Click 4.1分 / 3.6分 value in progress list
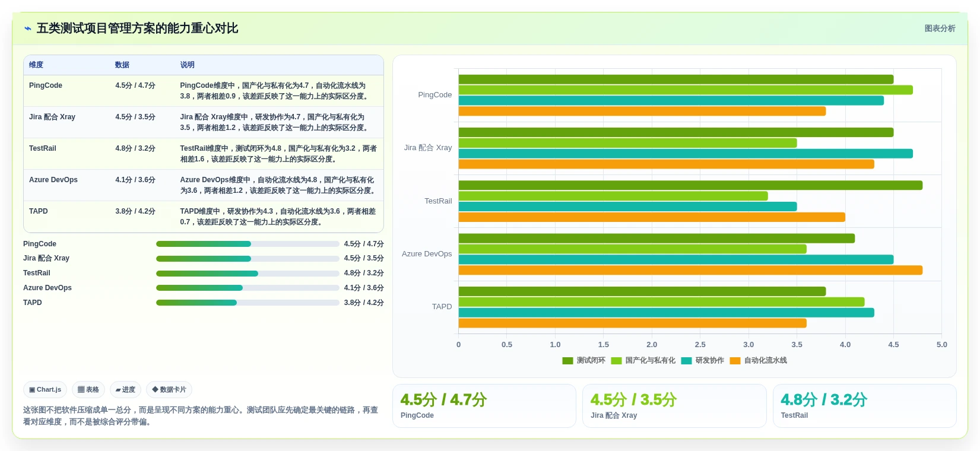Viewport: 980px width, 451px height. tap(364, 288)
